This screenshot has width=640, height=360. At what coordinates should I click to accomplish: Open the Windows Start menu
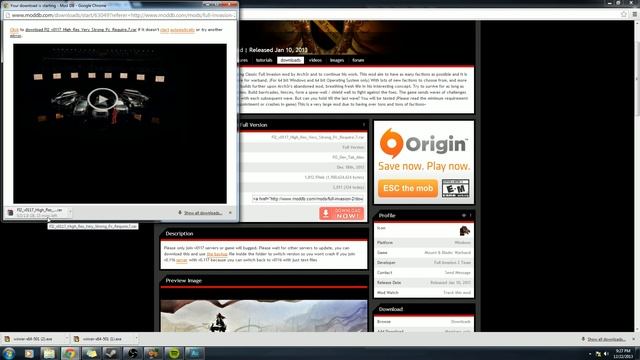(x=9, y=353)
